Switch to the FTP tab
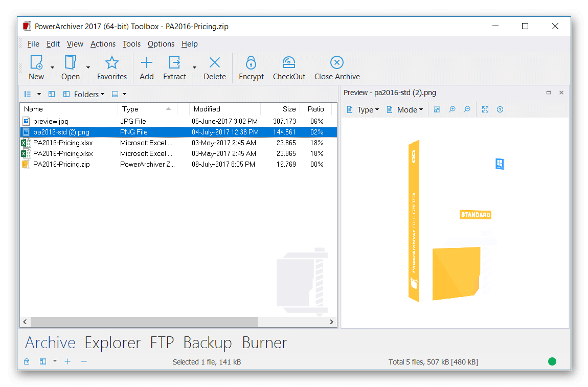Screen dimensions: 588x387 pos(162,343)
